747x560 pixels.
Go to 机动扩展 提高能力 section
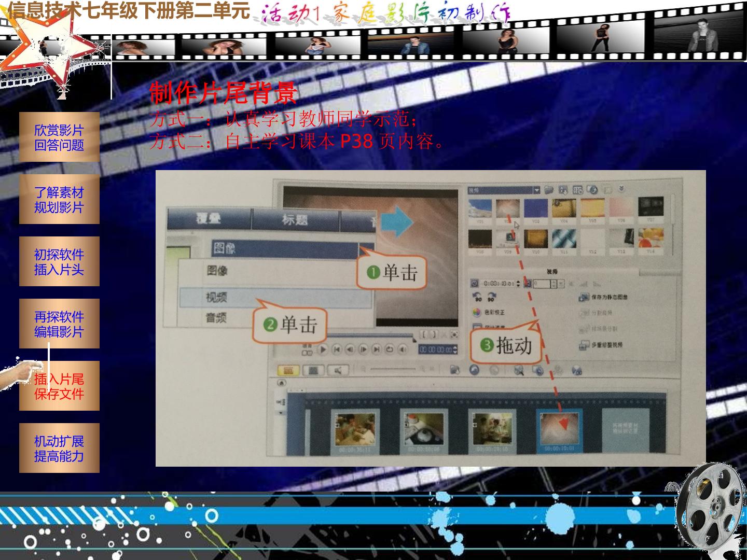point(59,448)
